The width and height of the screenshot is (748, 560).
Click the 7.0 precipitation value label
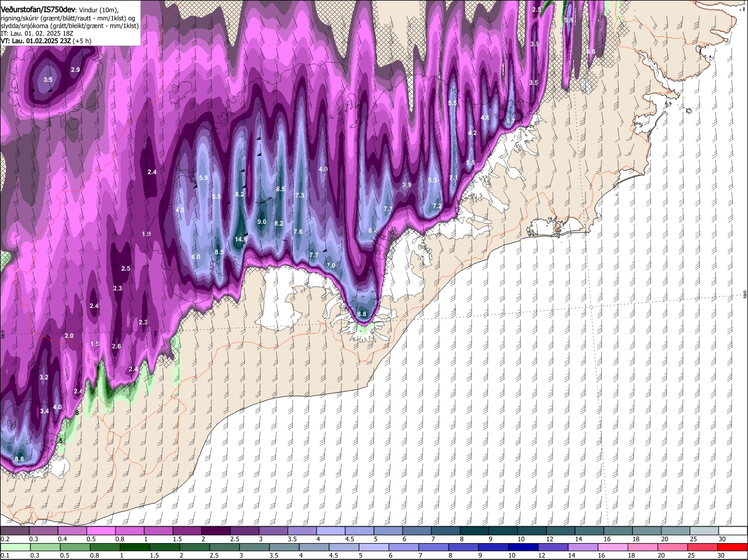331,265
